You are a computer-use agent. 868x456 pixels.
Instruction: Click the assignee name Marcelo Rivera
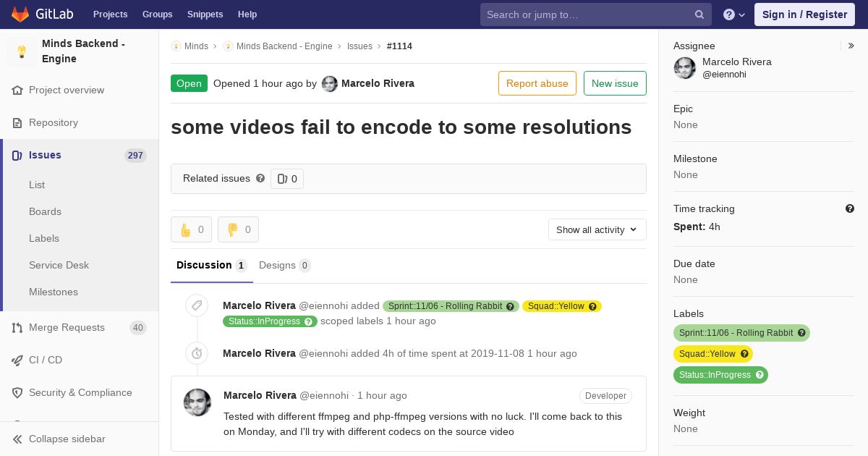(x=737, y=62)
